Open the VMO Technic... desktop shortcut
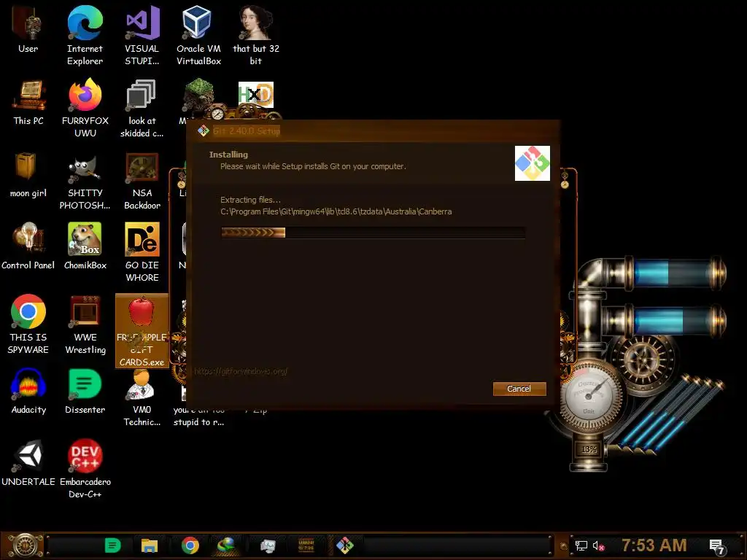The height and width of the screenshot is (560, 747). [x=142, y=397]
